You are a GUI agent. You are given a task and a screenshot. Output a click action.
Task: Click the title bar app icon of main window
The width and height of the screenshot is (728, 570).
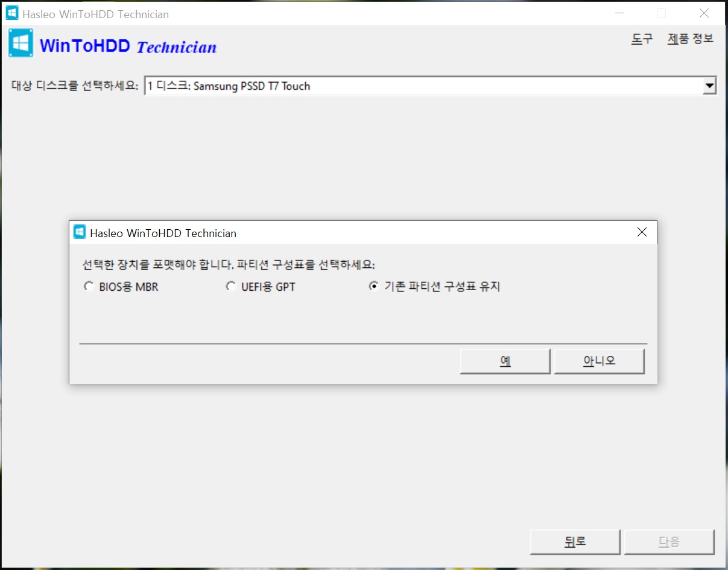tap(12, 13)
